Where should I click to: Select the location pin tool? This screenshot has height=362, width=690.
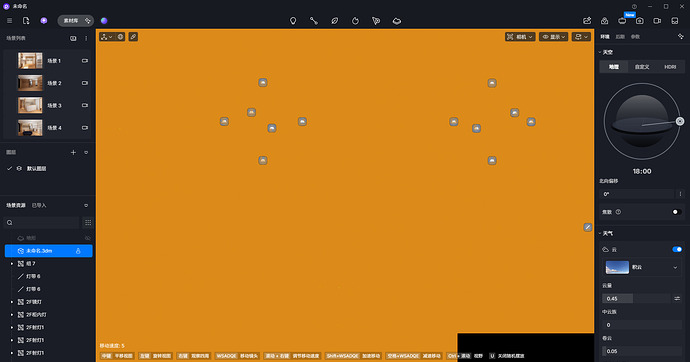coord(293,21)
